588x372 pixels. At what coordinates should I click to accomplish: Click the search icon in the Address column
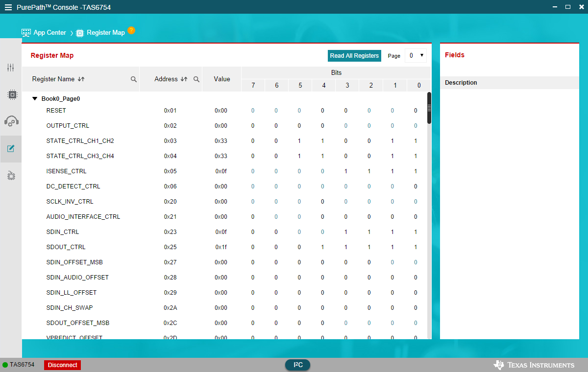pos(196,79)
